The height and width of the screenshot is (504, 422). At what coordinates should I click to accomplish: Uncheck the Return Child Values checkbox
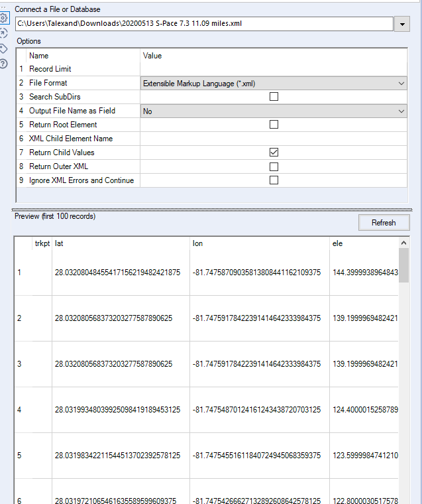coord(274,153)
